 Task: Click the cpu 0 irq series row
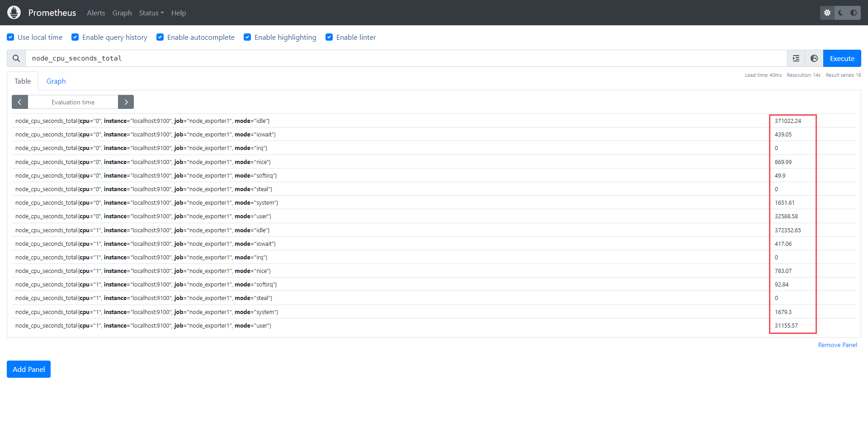[434, 148]
